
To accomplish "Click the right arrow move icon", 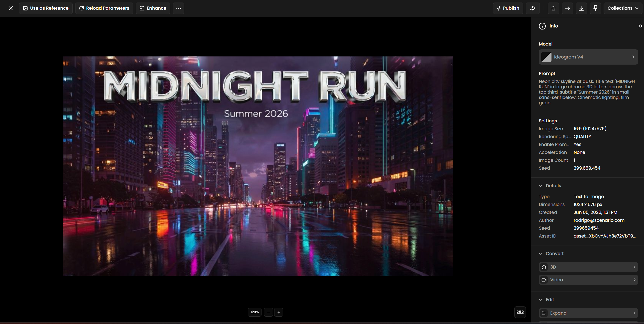I will [567, 8].
